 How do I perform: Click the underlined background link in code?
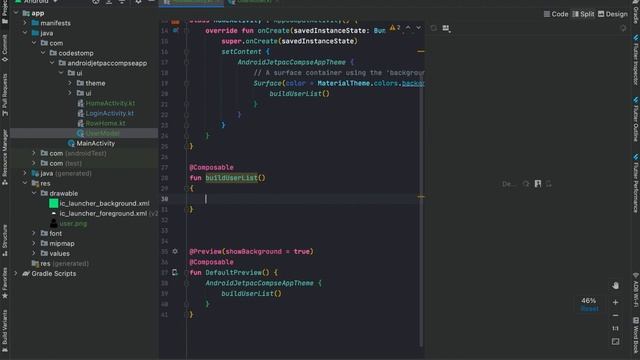413,83
